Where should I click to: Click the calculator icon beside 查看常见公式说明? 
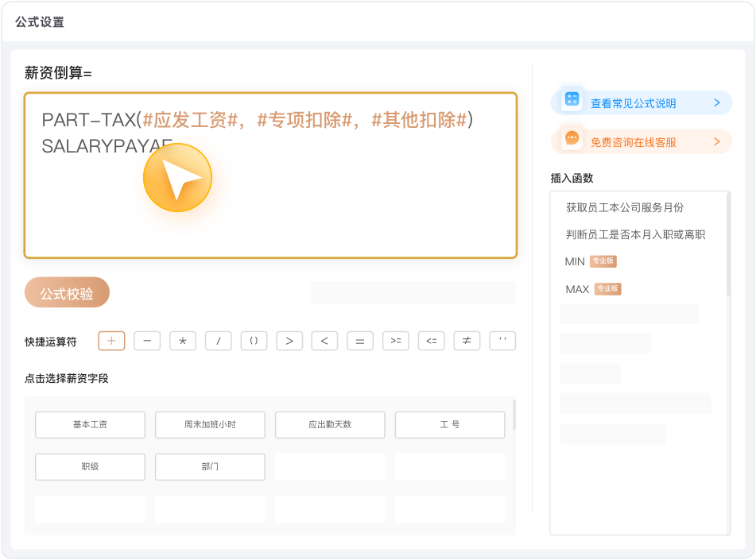pyautogui.click(x=572, y=100)
